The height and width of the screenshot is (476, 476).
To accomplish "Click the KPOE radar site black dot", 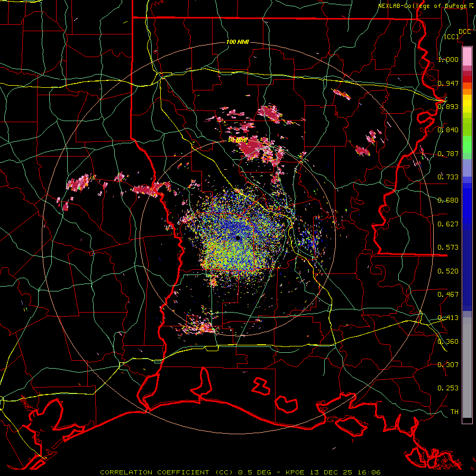I will coord(239,238).
